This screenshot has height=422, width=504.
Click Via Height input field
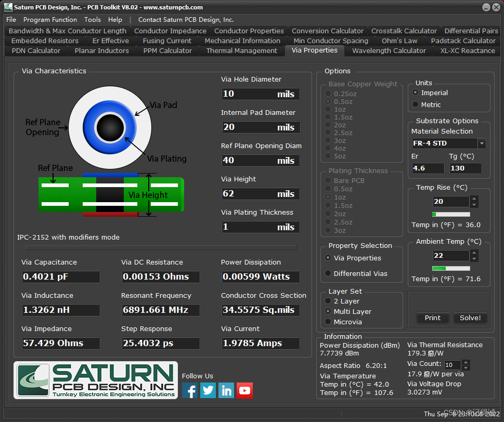[261, 194]
